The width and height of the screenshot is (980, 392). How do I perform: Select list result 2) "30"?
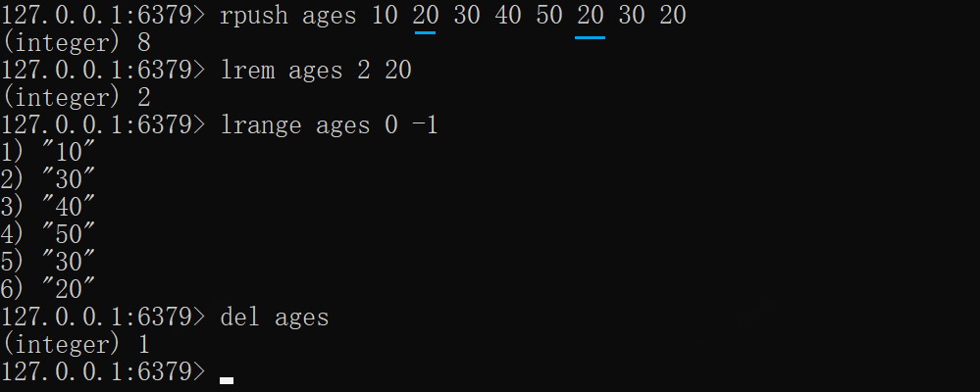[x=49, y=180]
